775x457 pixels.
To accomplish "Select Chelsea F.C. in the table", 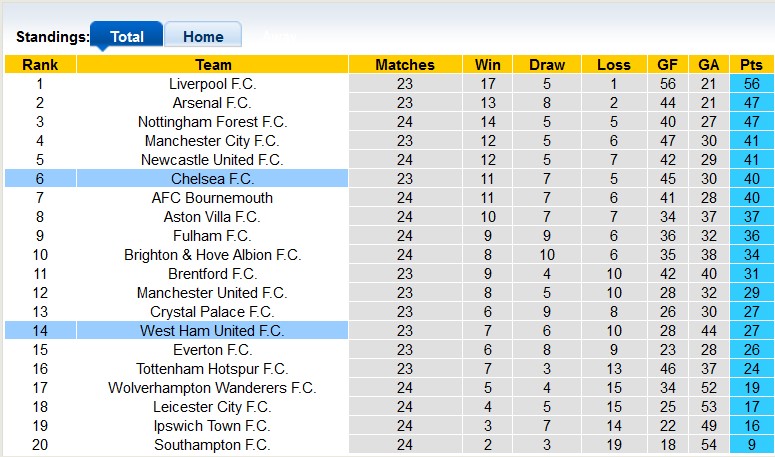I will click(212, 179).
